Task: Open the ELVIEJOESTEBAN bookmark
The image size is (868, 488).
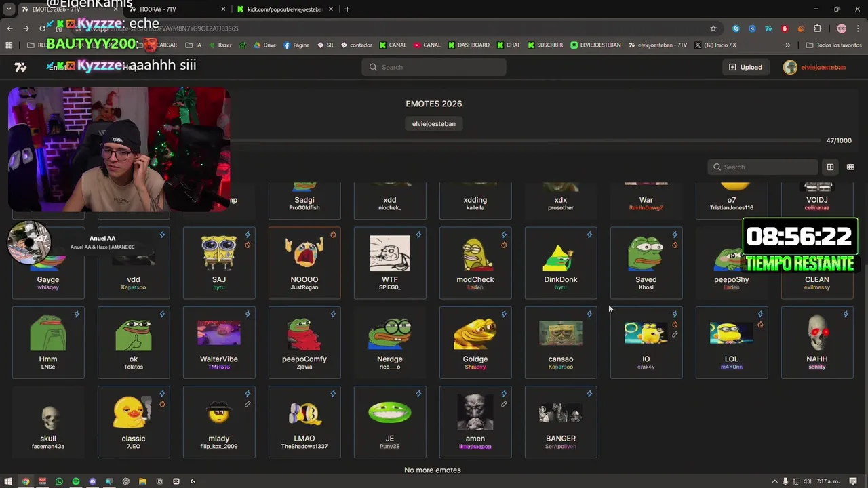Action: pyautogui.click(x=595, y=45)
